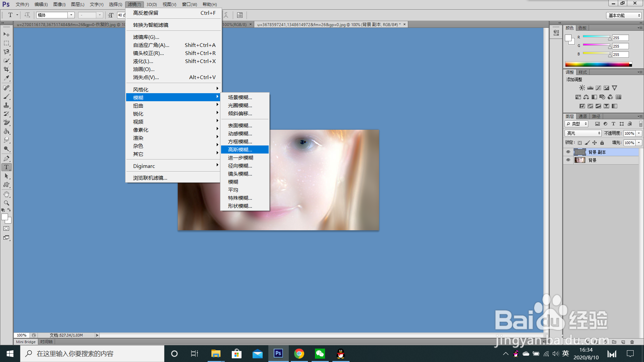644x362 pixels.
Task: Toggle lock transparent pixels
Action: pyautogui.click(x=580, y=143)
